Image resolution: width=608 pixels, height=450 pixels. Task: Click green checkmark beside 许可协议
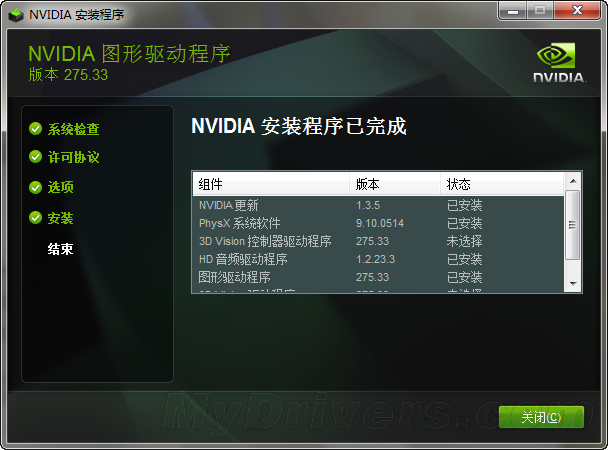(x=35, y=157)
